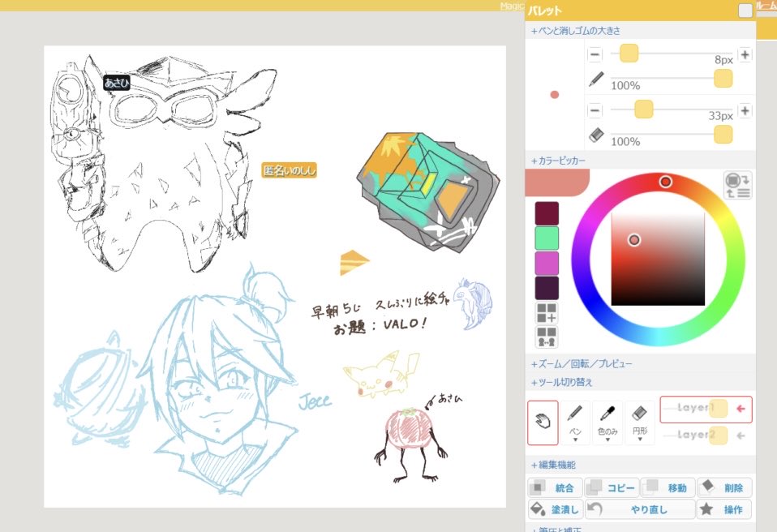Click the brush size preview dot
The image size is (777, 532).
[x=555, y=95]
